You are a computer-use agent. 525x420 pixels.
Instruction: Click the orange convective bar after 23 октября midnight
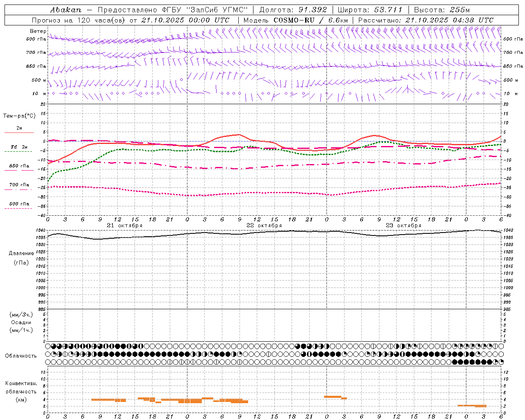point(335,397)
